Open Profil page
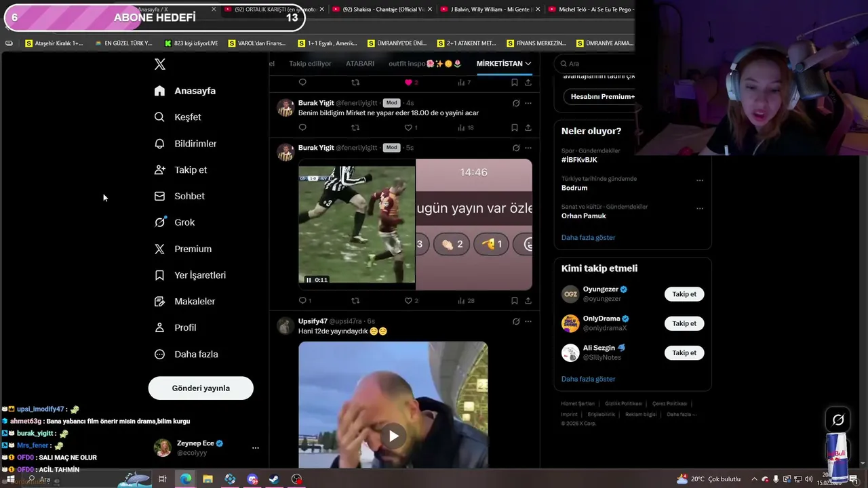Image resolution: width=868 pixels, height=488 pixels. [x=175, y=327]
